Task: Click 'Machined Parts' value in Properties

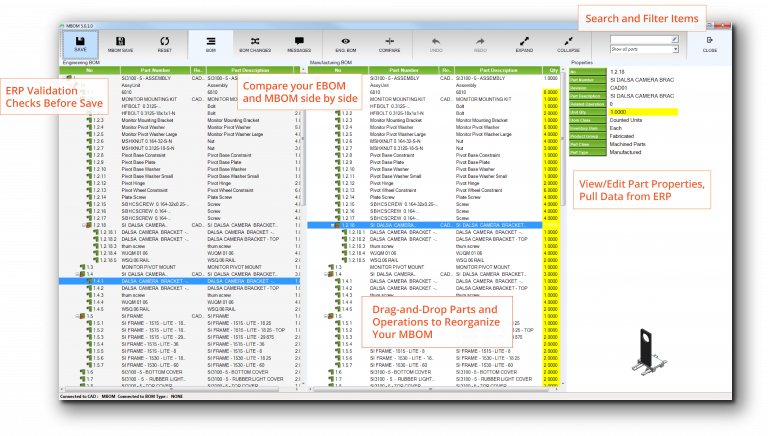Action: pyautogui.click(x=627, y=145)
